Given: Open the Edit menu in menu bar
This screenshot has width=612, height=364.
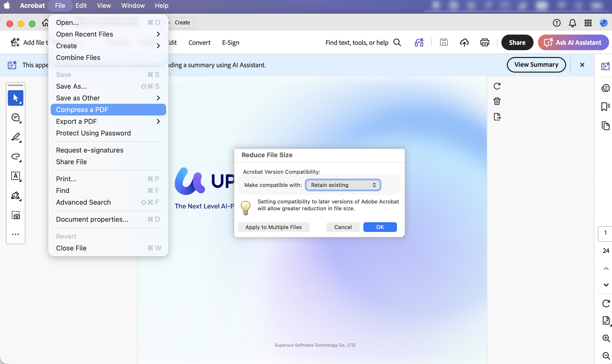Looking at the screenshot, I should click(81, 5).
